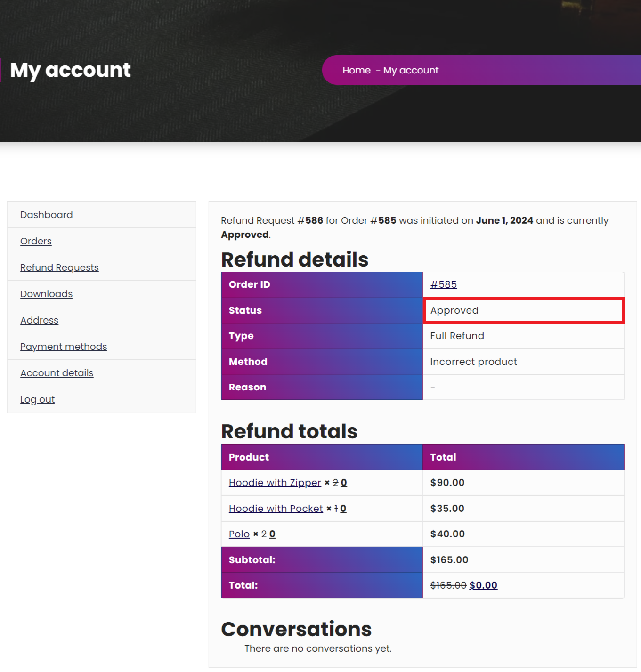The height and width of the screenshot is (672, 641).
Task: Select the My account breadcrumb
Action: [x=411, y=70]
